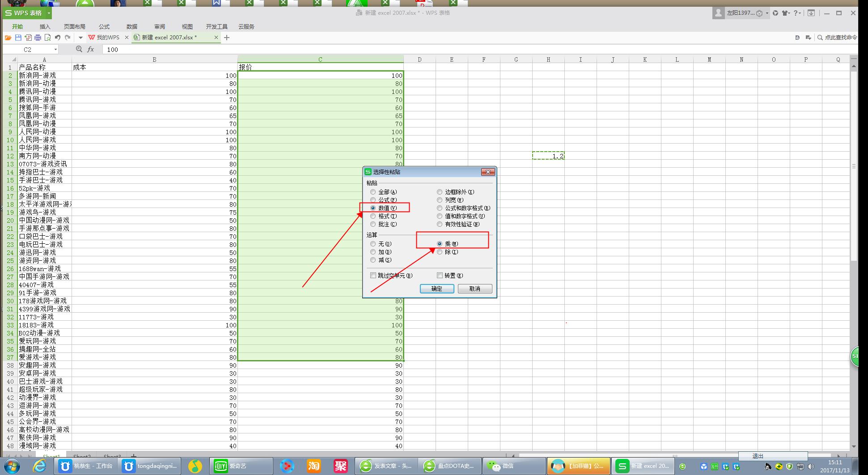The image size is (868, 475).
Task: Open Print Preview from toolbar
Action: point(47,38)
